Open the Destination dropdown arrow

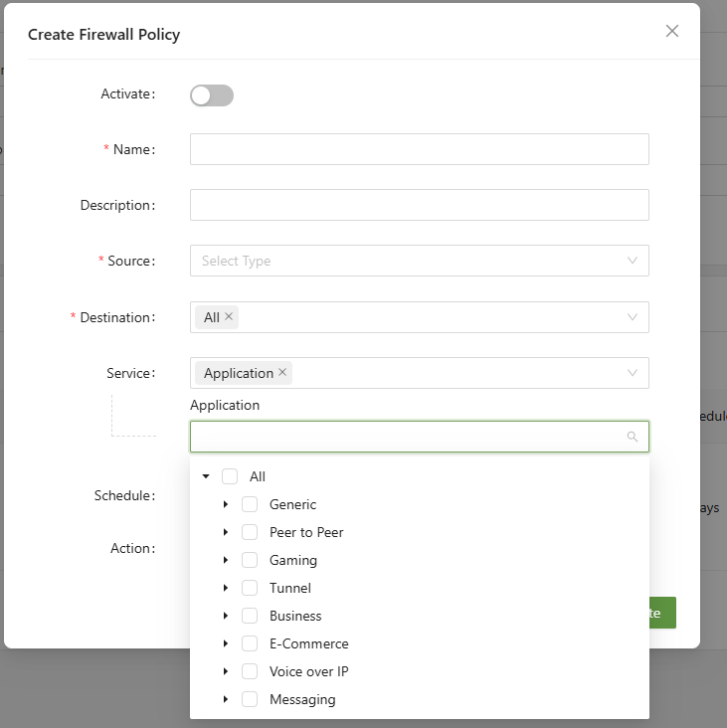tap(633, 317)
